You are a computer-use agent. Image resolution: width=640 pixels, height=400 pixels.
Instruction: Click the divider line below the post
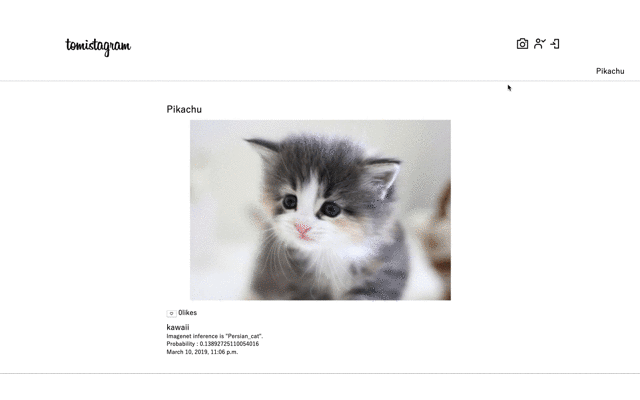tap(320, 373)
